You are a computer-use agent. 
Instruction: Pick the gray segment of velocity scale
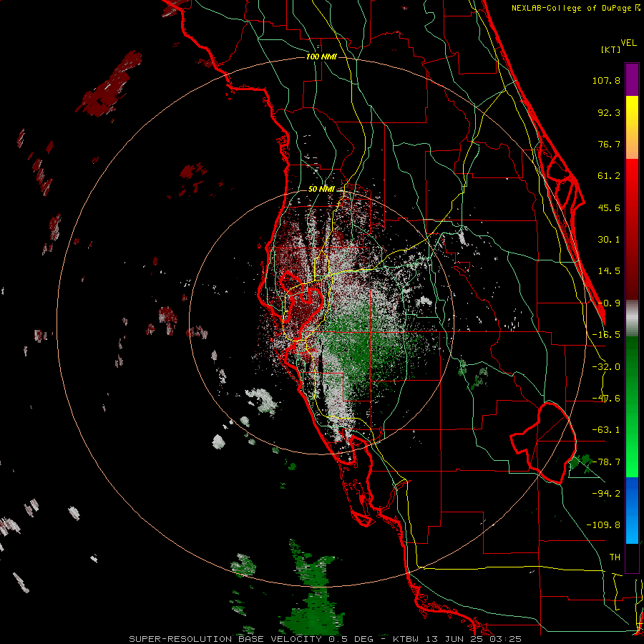tap(632, 318)
